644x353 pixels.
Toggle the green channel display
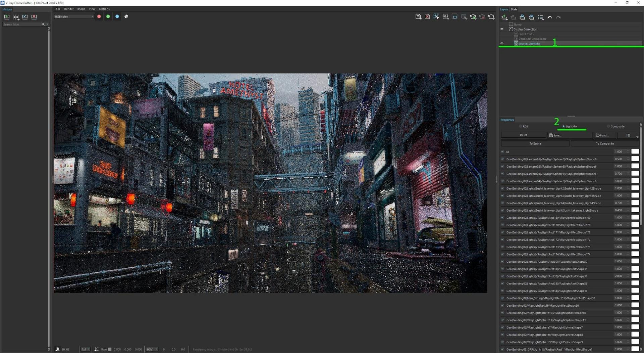click(108, 16)
